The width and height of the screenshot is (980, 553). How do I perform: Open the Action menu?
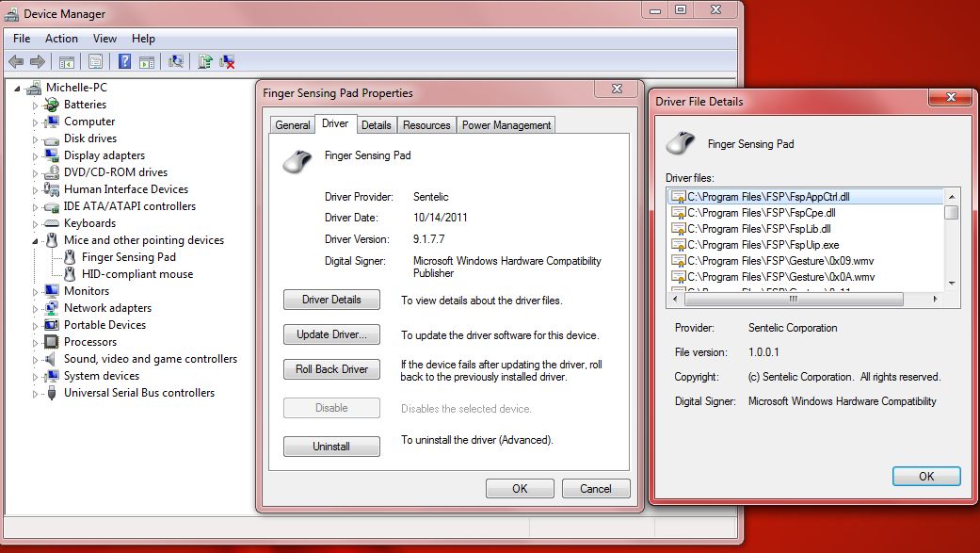pos(61,39)
